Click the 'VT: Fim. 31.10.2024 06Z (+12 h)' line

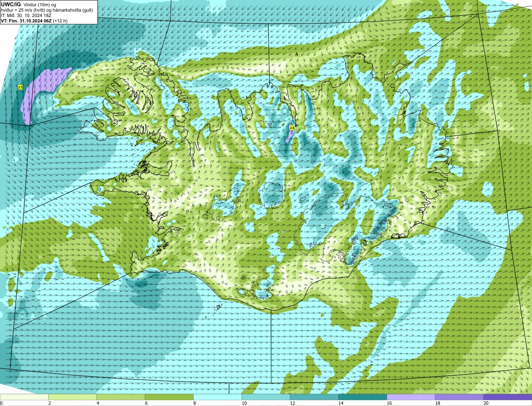(34, 20)
